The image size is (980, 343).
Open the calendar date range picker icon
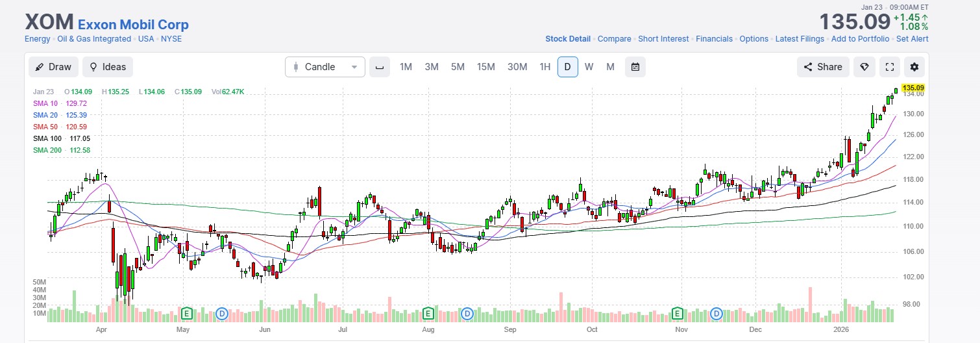coord(635,67)
